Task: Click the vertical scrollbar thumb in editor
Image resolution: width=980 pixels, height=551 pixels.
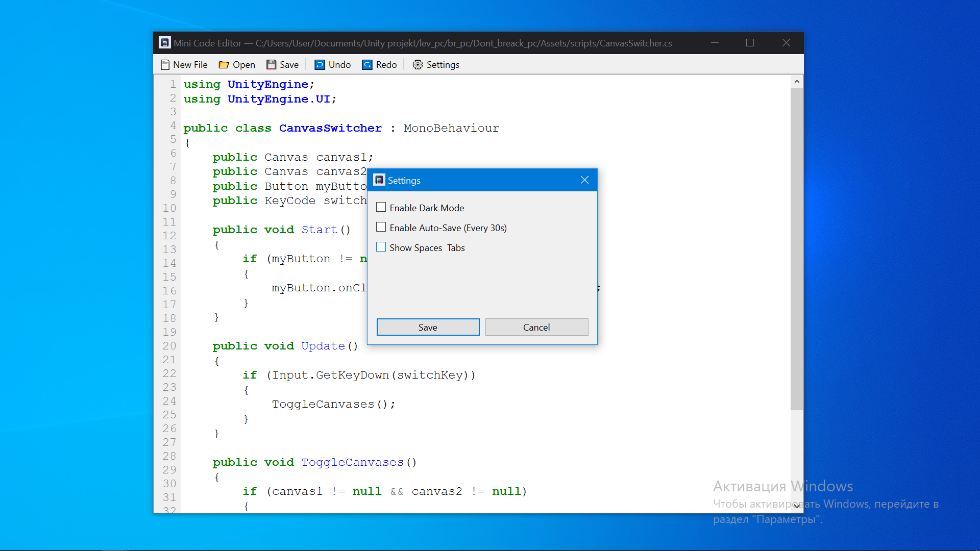Action: [x=797, y=248]
